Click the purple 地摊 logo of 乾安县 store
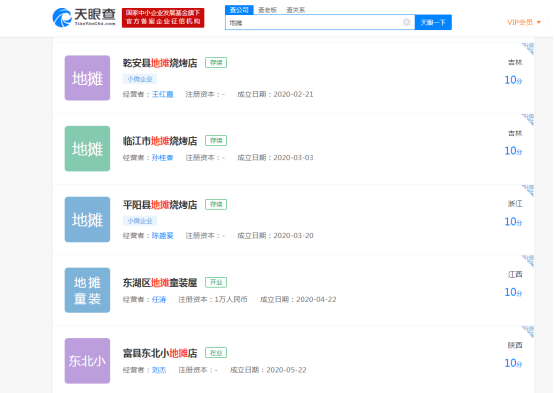The height and width of the screenshot is (393, 554). [87, 78]
